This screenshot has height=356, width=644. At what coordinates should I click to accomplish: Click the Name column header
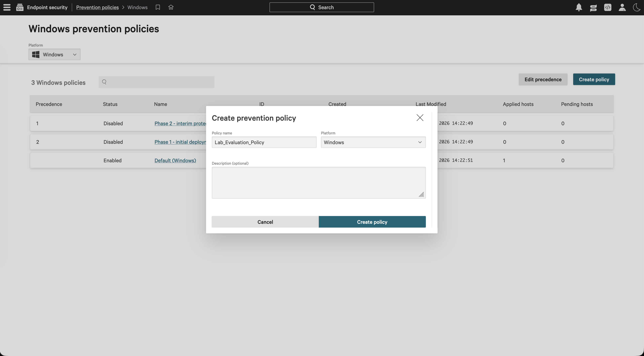(161, 104)
